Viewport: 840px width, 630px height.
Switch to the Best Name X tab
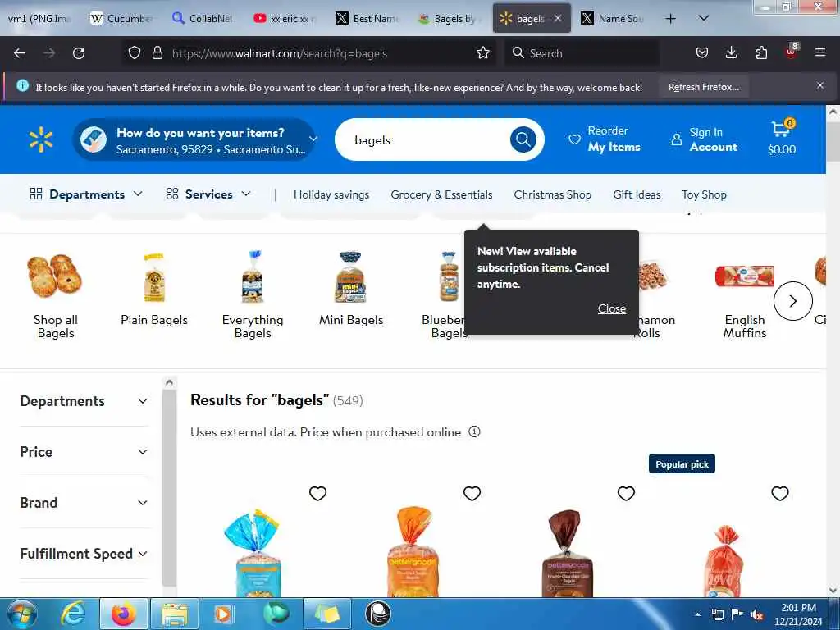coord(367,19)
